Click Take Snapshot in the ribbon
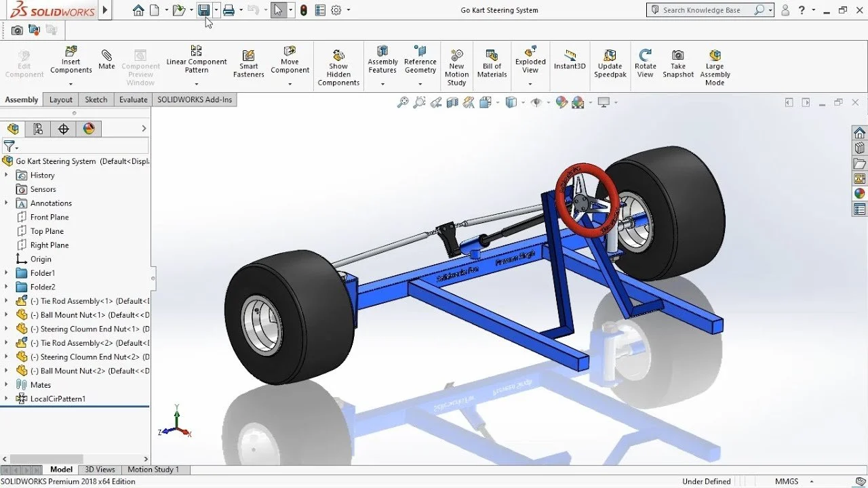Viewport: 868px width, 488px height. [678, 64]
